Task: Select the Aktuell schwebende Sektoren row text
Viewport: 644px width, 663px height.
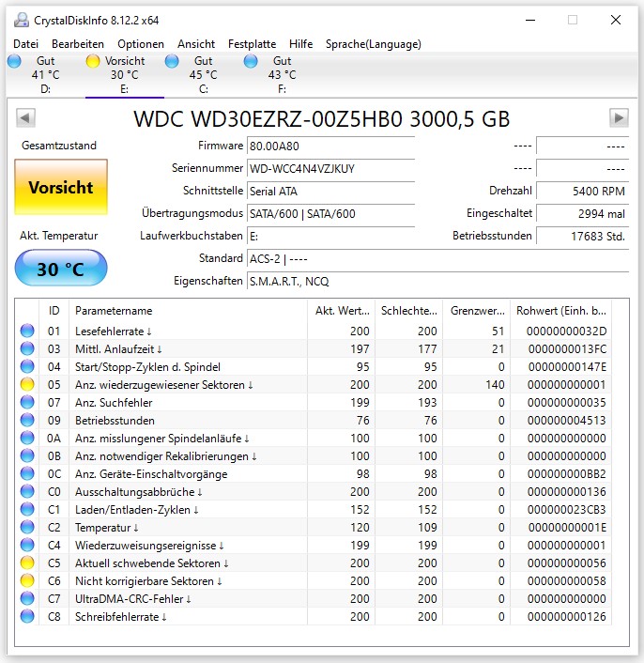Action: click(x=152, y=563)
